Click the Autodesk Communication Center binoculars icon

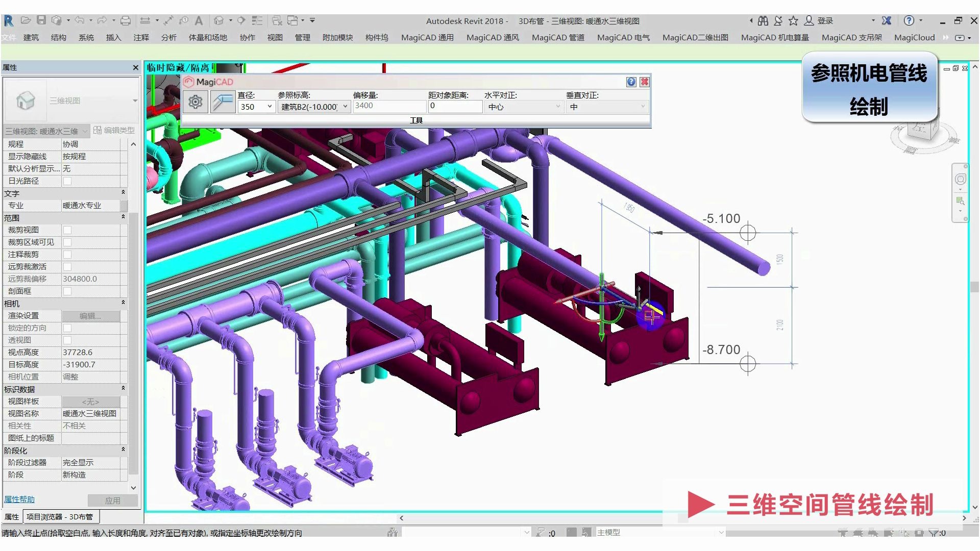pos(763,20)
